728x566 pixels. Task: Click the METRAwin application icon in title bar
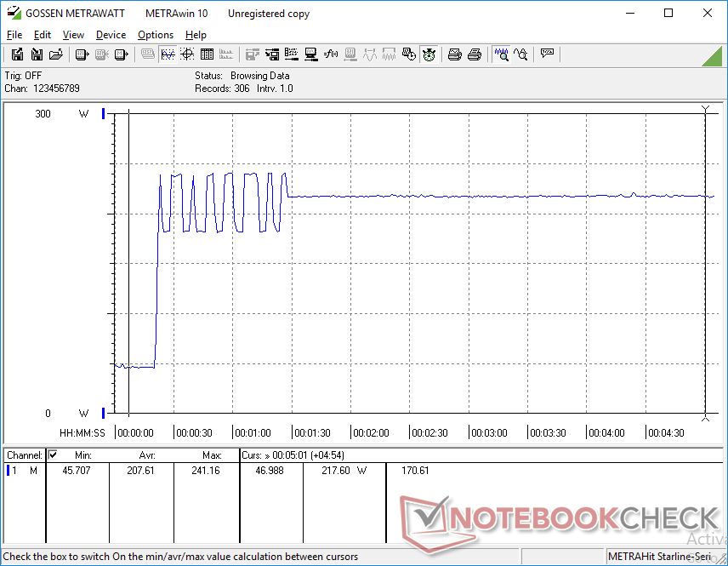coord(14,13)
